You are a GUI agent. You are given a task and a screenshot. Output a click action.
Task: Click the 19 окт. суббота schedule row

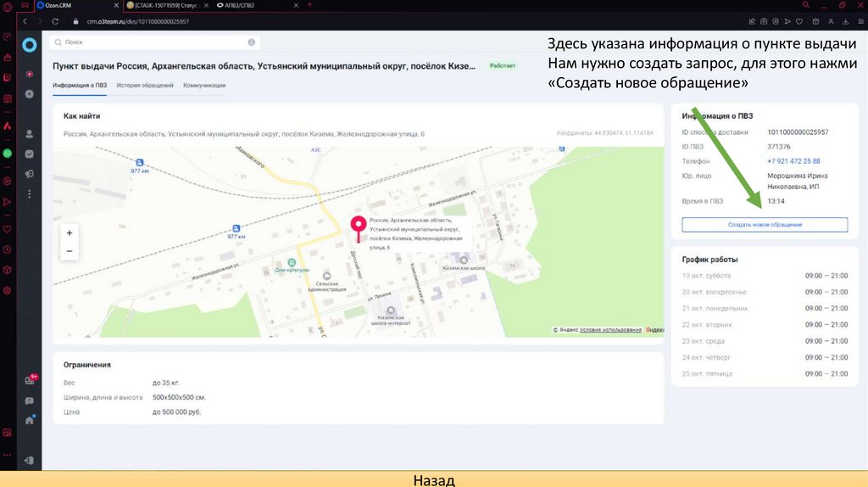click(x=765, y=276)
